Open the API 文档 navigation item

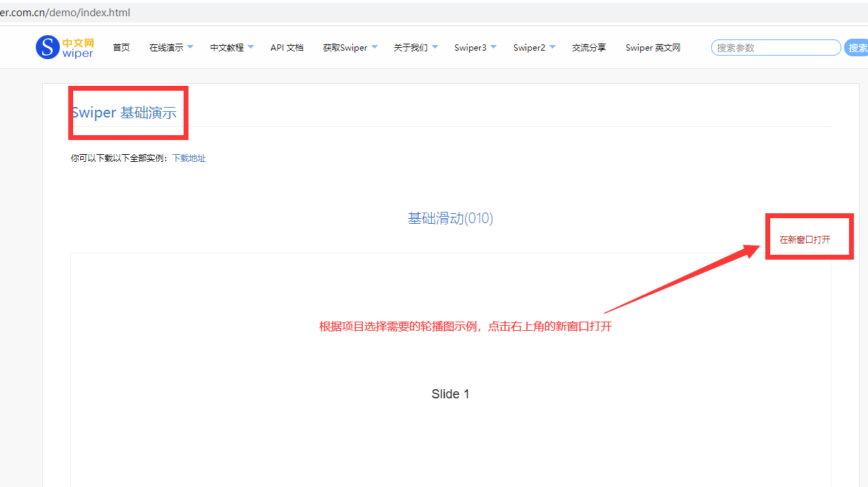pos(286,47)
